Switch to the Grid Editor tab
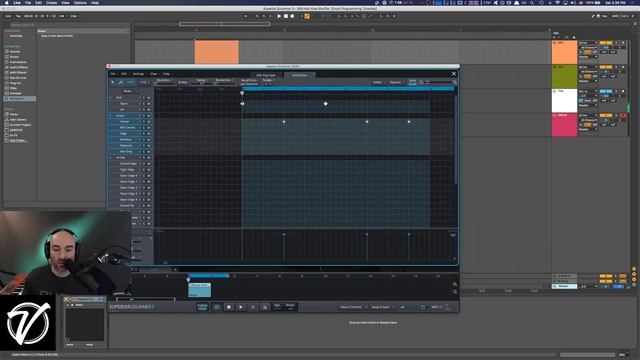 [x=300, y=75]
